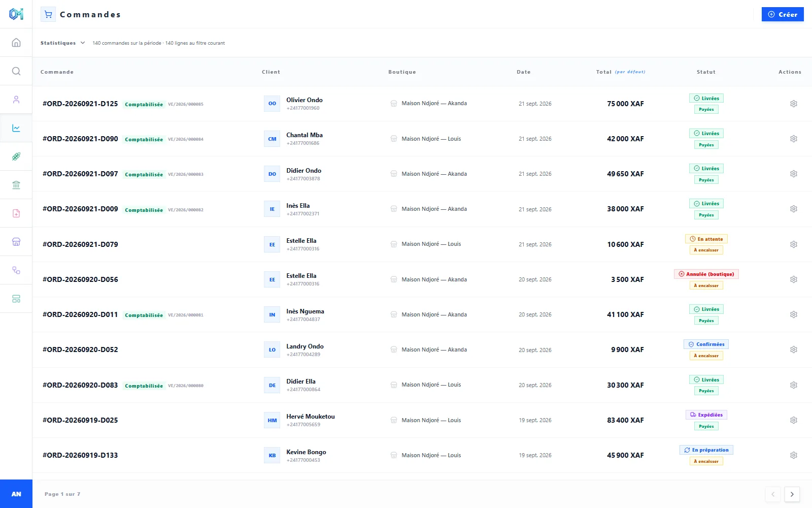The height and width of the screenshot is (508, 812).
Task: Click the KB avatar of Kevine Bongo
Action: (x=272, y=455)
